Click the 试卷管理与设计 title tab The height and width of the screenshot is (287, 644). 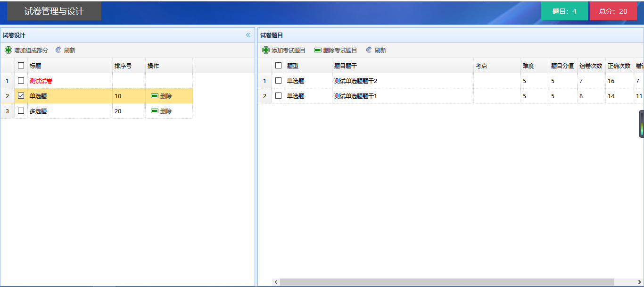tap(54, 11)
